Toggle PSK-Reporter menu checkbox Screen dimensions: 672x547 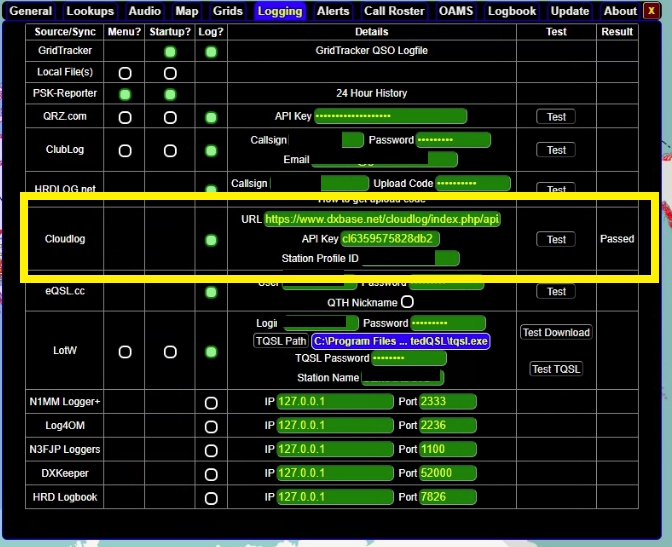(125, 94)
